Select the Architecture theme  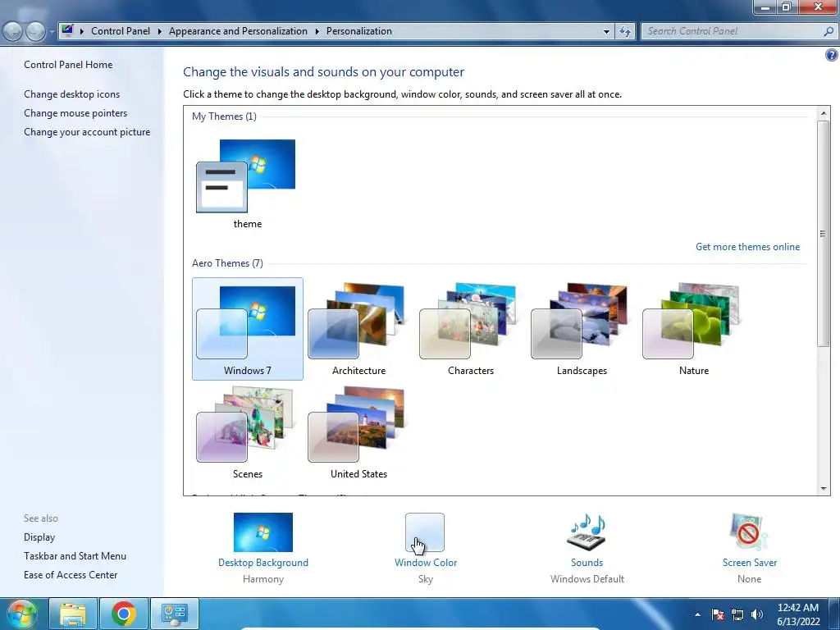358,329
